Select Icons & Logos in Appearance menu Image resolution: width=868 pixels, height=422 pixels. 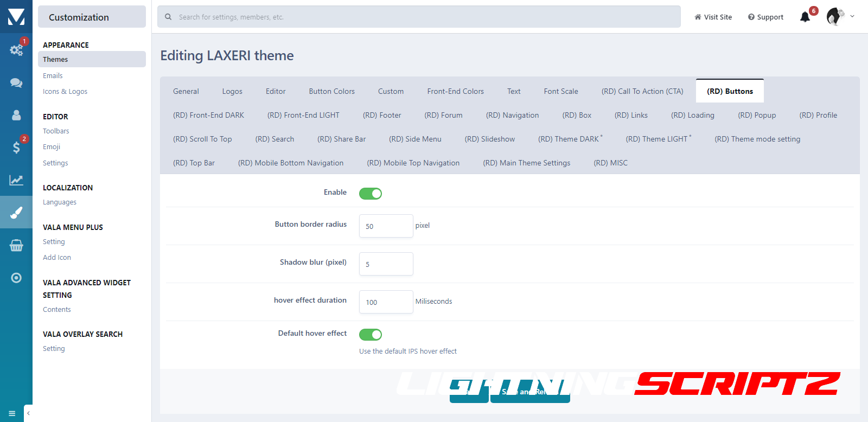[65, 92]
